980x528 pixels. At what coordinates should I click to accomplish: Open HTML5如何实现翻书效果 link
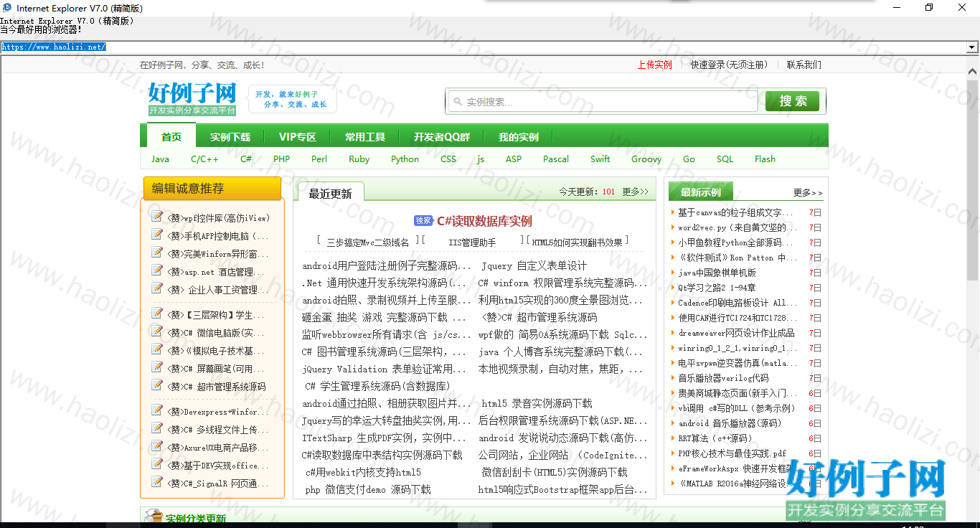pyautogui.click(x=578, y=242)
